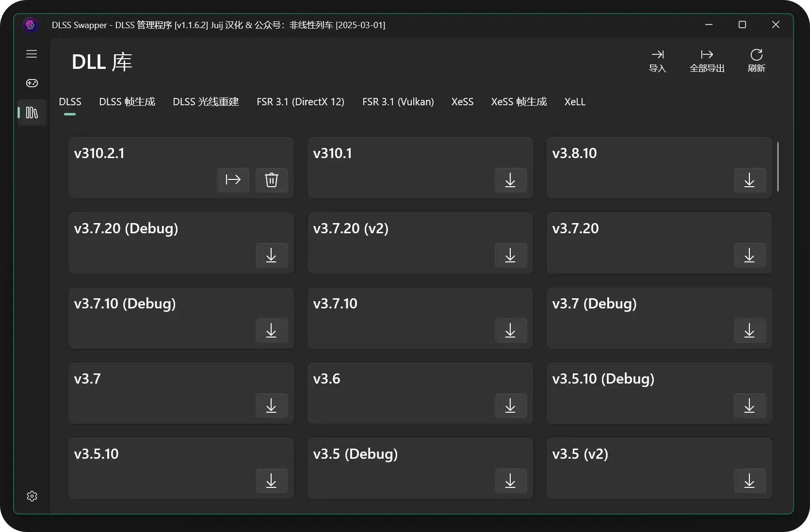This screenshot has width=810, height=532.
Task: Download DLSS v3.6
Action: tap(510, 406)
